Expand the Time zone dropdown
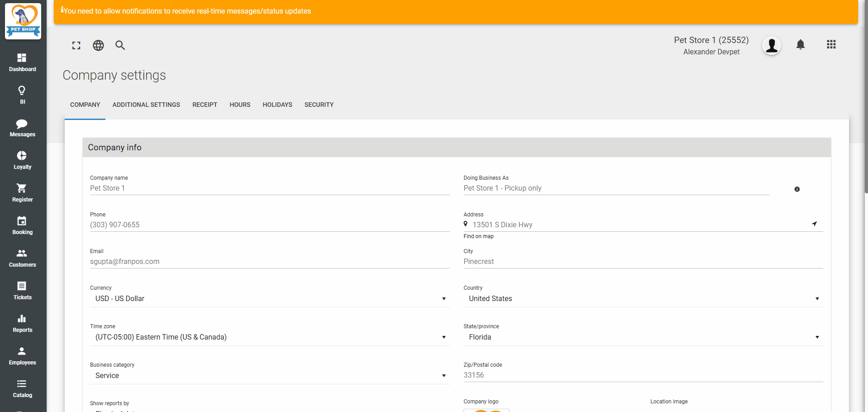 (x=270, y=337)
